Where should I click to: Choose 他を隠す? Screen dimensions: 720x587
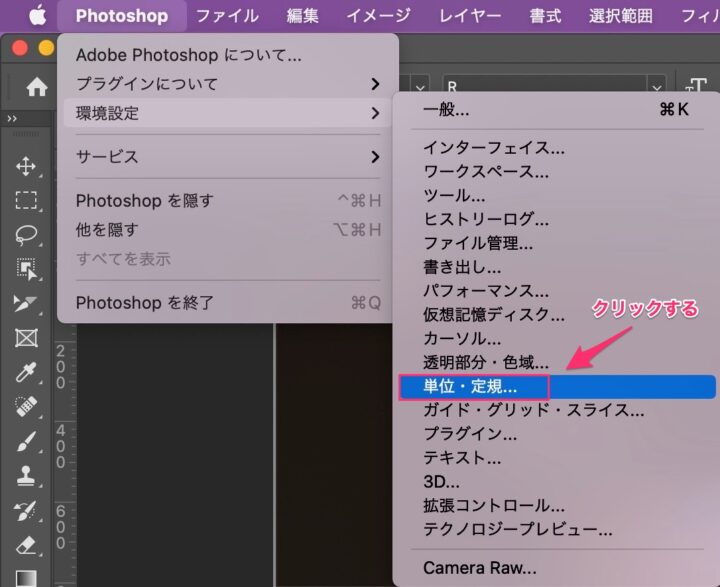pos(228,230)
